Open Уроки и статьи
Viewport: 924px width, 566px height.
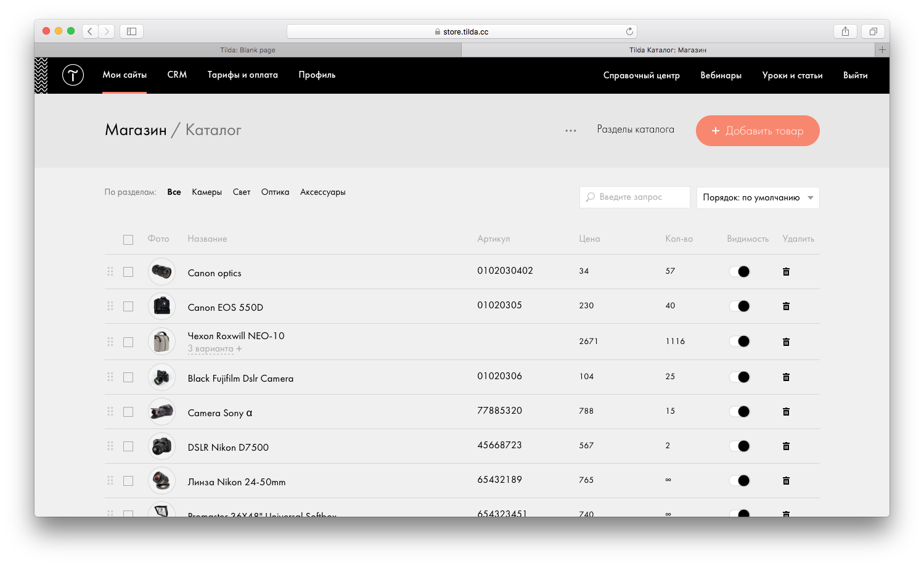point(793,75)
